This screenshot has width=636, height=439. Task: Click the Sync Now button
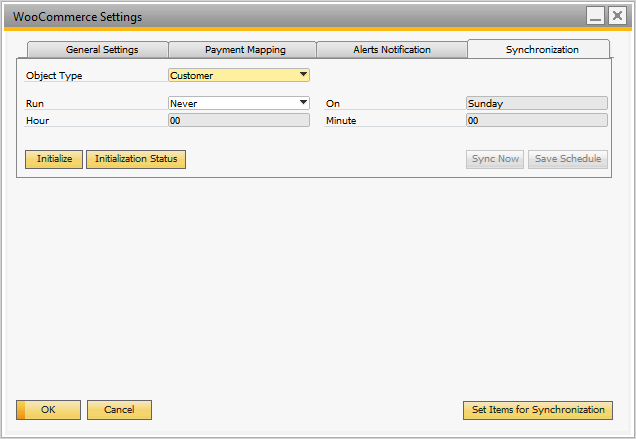click(495, 159)
